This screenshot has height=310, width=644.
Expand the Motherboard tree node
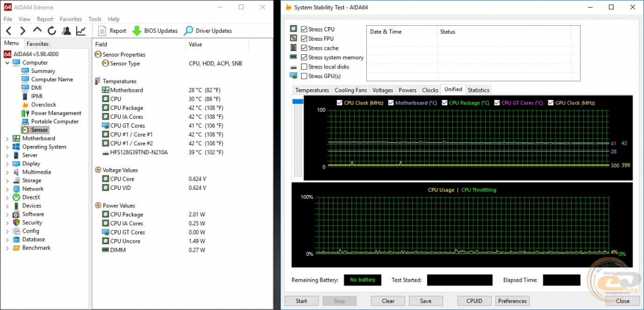pos(7,138)
